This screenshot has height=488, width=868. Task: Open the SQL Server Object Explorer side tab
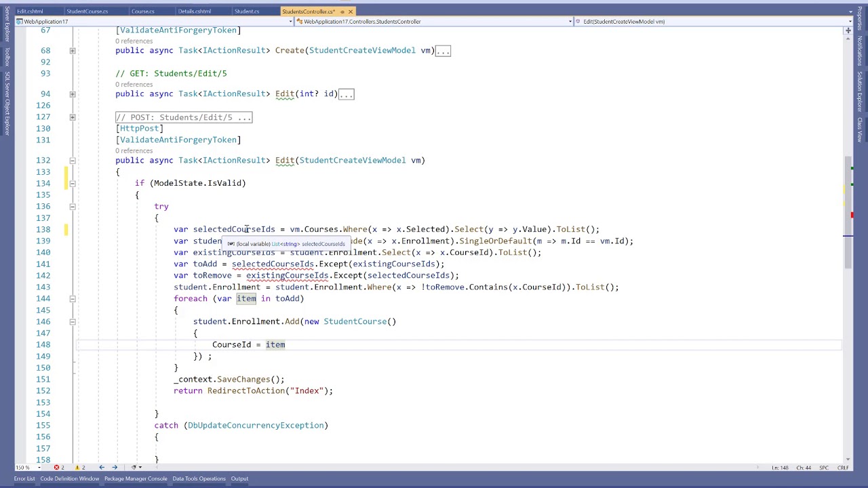click(x=7, y=103)
